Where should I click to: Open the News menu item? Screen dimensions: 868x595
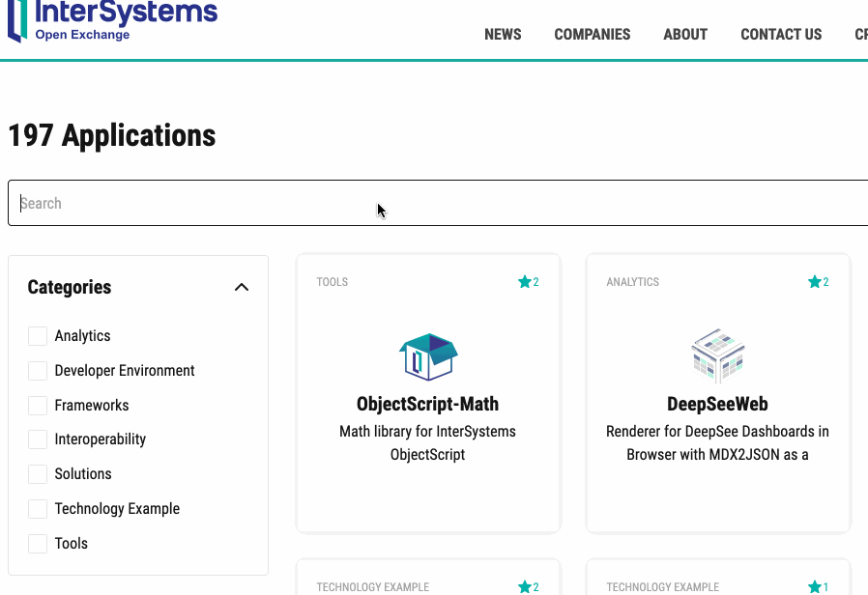503,35
